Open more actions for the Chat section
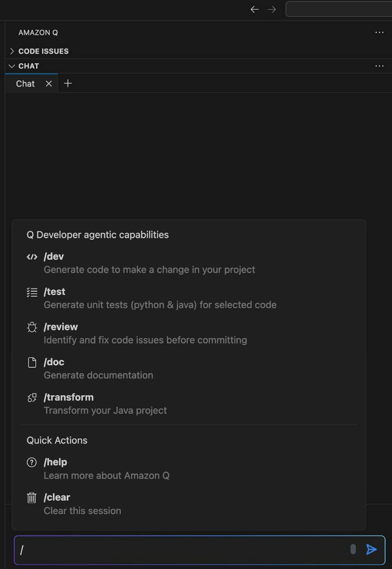 pos(379,66)
